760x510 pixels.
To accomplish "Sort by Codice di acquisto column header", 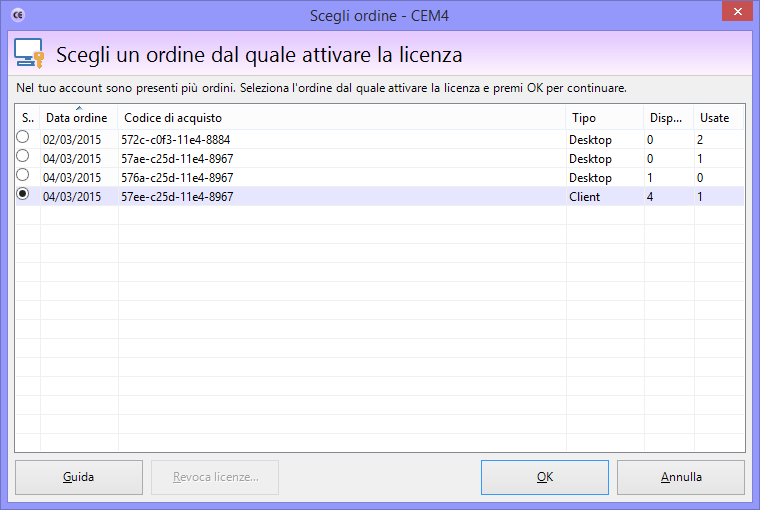I will coord(342,118).
